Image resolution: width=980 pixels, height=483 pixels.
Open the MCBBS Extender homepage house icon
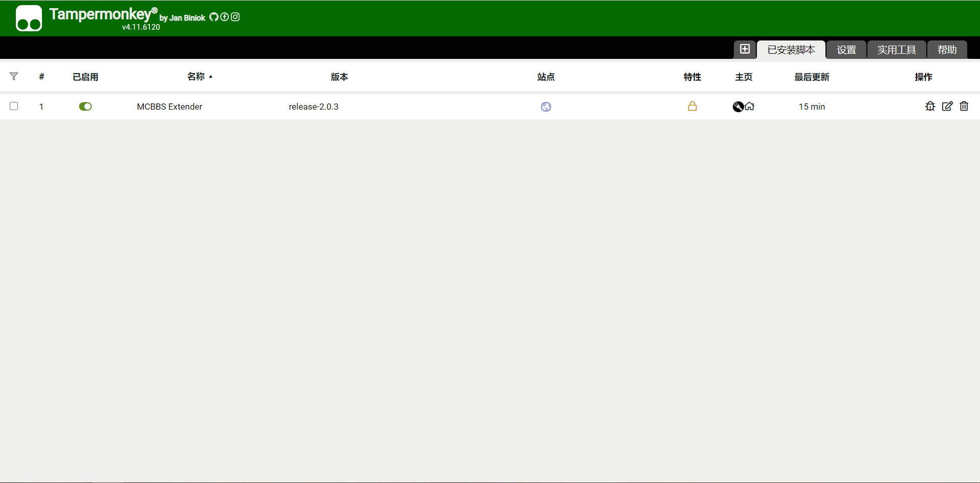point(750,107)
